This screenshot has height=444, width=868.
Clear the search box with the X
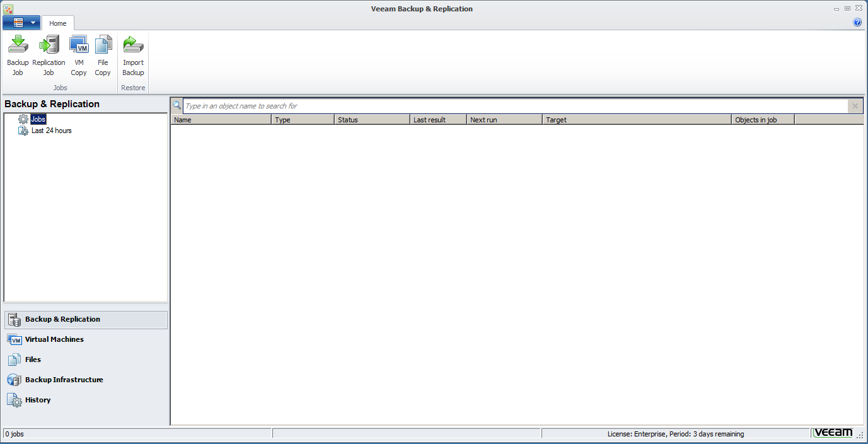pyautogui.click(x=855, y=106)
